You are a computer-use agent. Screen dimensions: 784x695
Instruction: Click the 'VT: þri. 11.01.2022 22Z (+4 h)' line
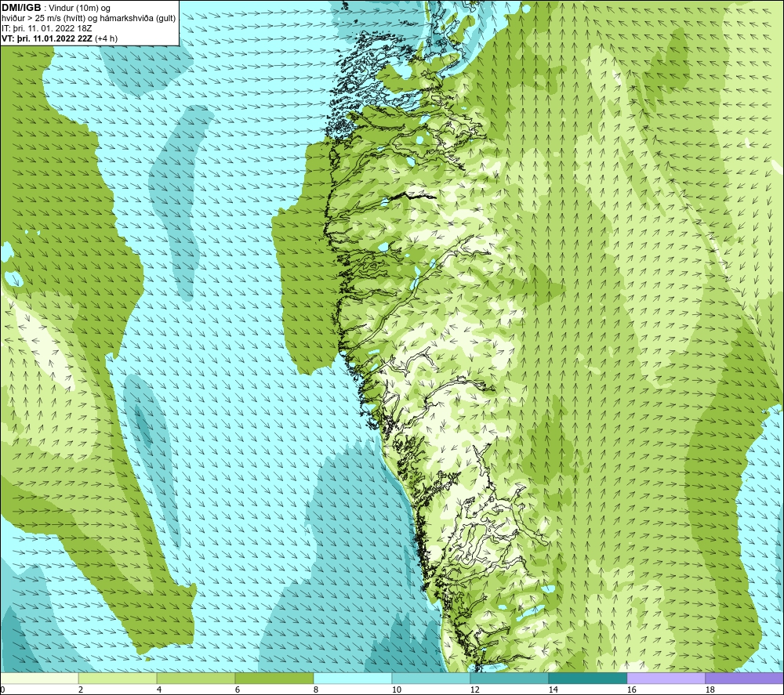click(60, 38)
